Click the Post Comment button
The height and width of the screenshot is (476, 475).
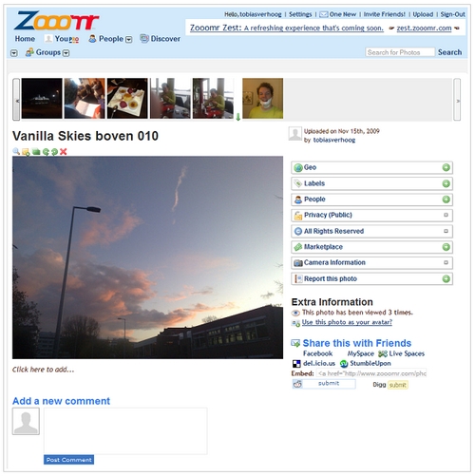tap(68, 460)
